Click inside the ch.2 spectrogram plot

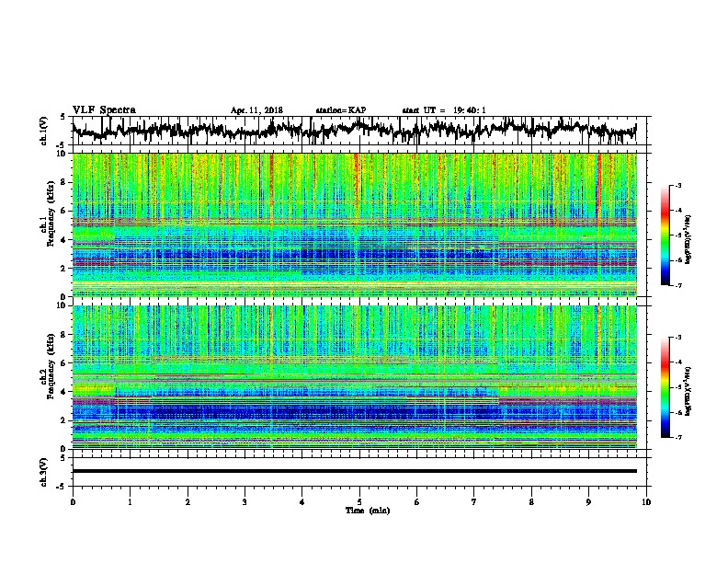[354, 377]
